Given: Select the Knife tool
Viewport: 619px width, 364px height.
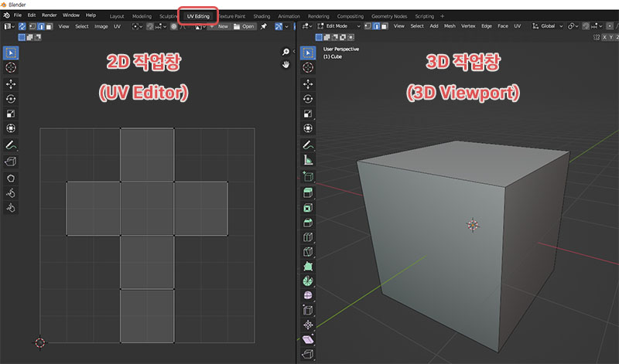Looking at the screenshot, I should click(x=308, y=252).
